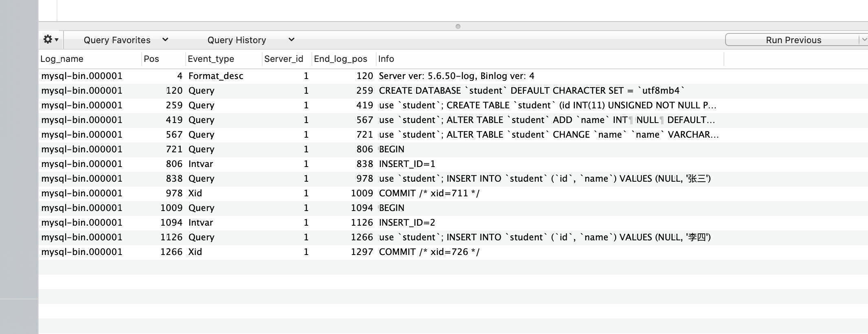Expand the Query Favorites dropdown
Viewport: 868px width, 334px height.
[x=126, y=40]
